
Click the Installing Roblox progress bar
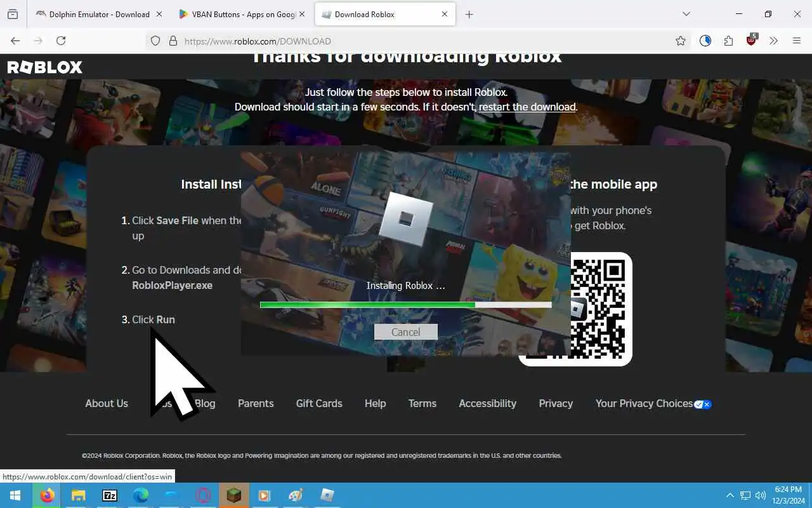[406, 305]
